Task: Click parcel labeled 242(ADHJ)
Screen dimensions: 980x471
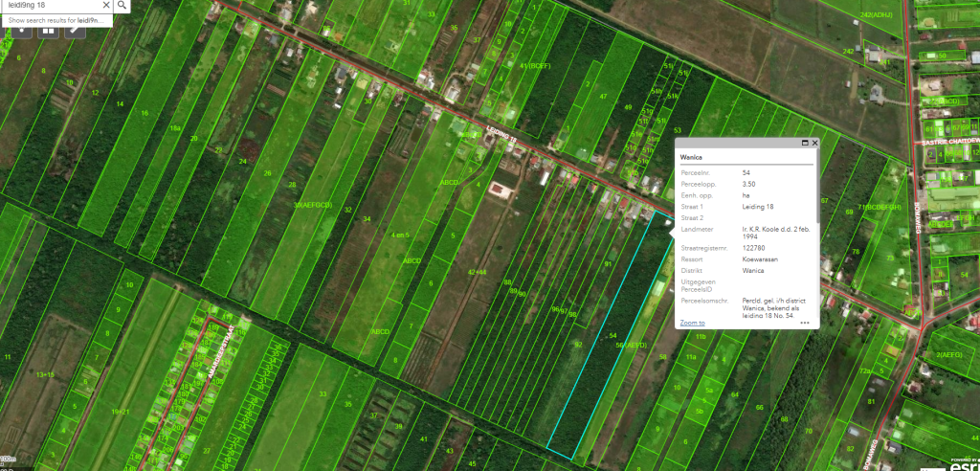Action: (x=876, y=15)
